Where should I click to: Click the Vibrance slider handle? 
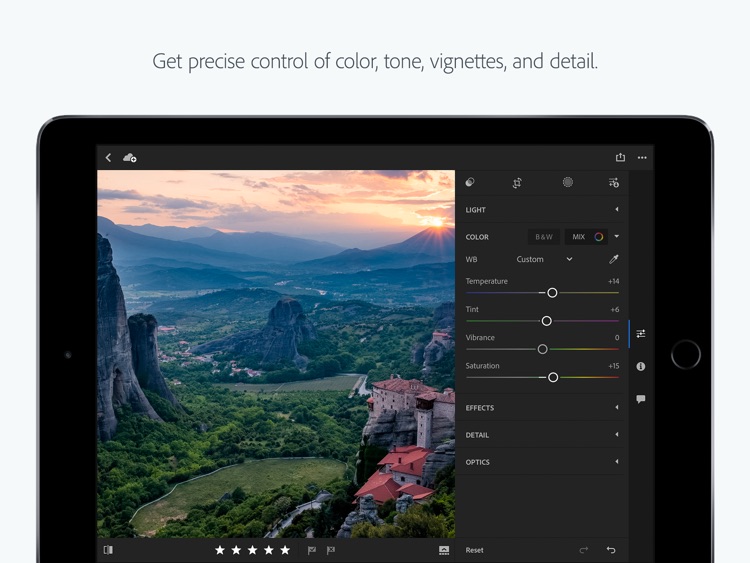tap(542, 349)
